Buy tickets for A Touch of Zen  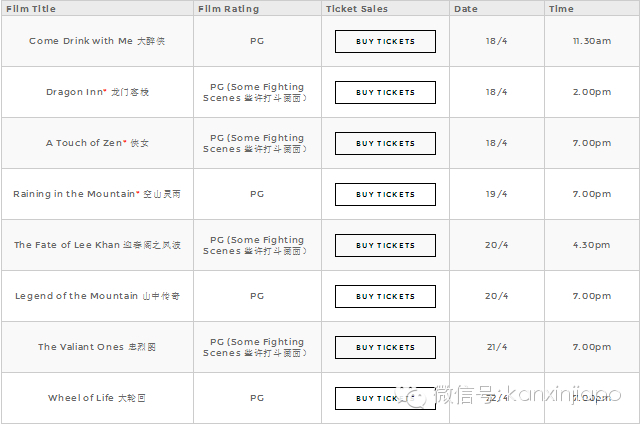pos(385,144)
